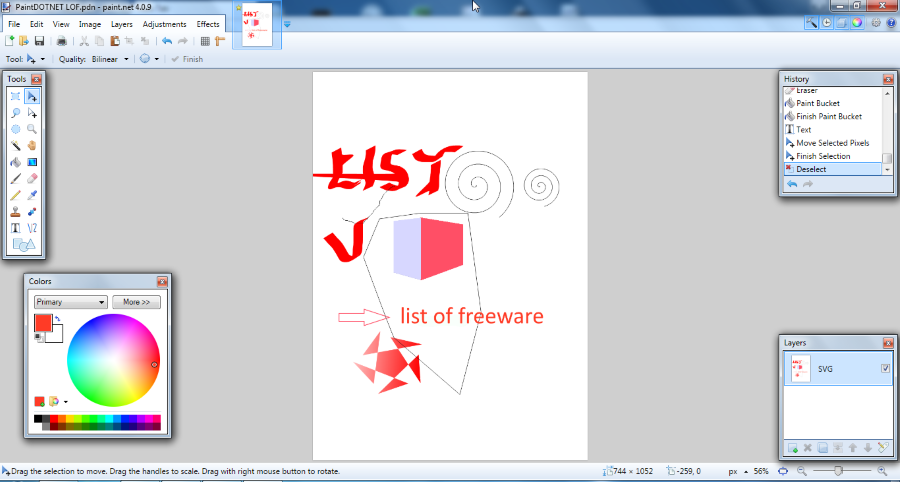Select the Pan hand tool
900x482 pixels.
point(32,146)
